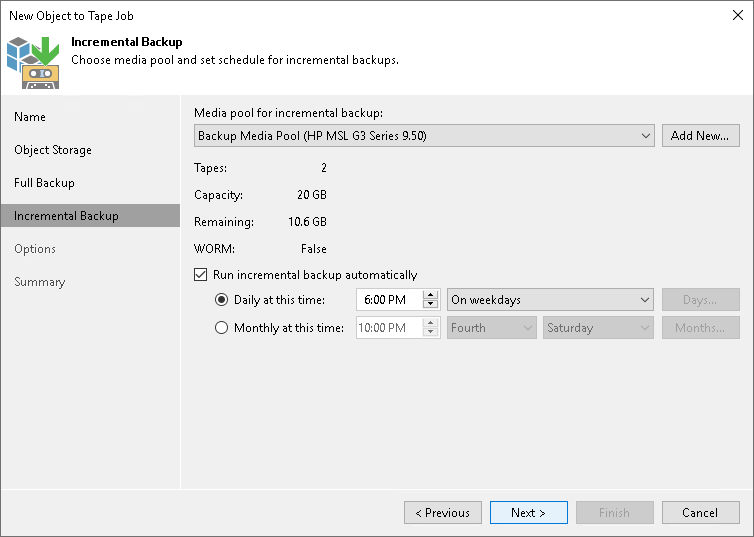Increase the monthly time with up spinner
This screenshot has width=754, height=537.
coord(430,323)
